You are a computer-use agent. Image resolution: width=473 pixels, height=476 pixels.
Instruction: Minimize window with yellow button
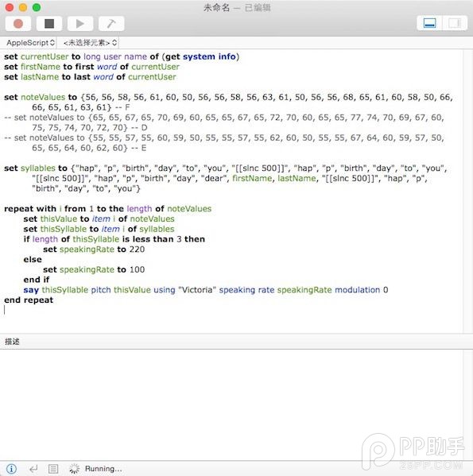23,7
